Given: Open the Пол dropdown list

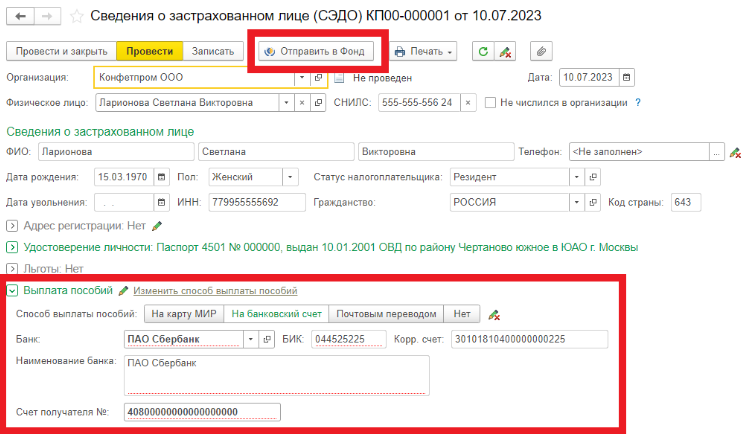Looking at the screenshot, I should tap(291, 177).
